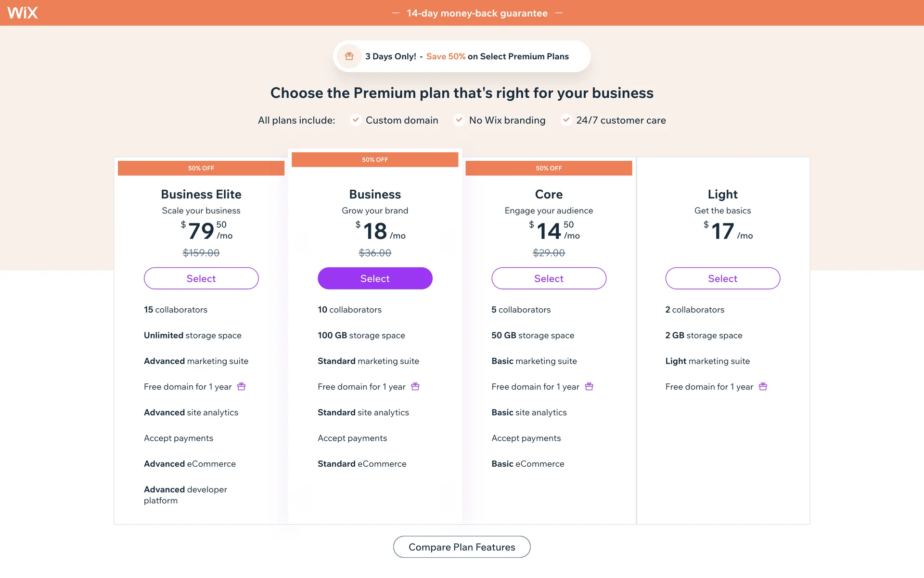The image size is (924, 578).
Task: Click the No Wix branding checkmark
Action: point(459,120)
